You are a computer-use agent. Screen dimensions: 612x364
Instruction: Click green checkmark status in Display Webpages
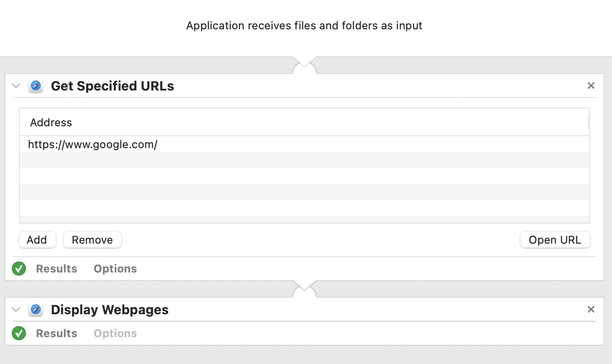pos(19,333)
